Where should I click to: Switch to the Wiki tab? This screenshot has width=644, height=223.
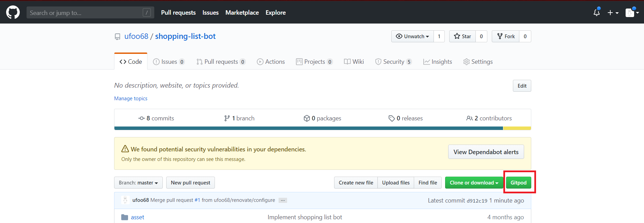(x=354, y=62)
